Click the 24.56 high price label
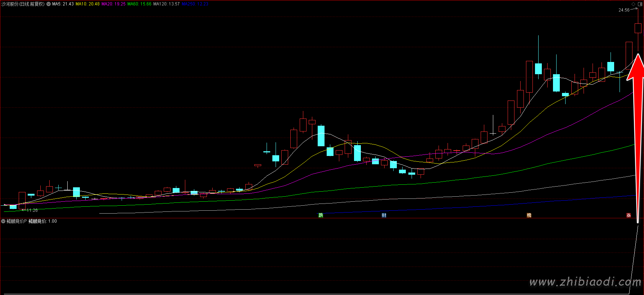 (x=624, y=10)
